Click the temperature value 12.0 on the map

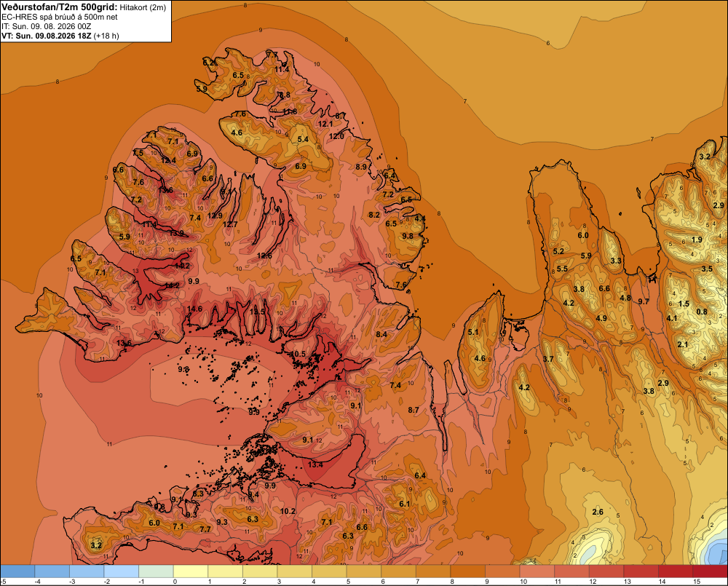(x=336, y=136)
